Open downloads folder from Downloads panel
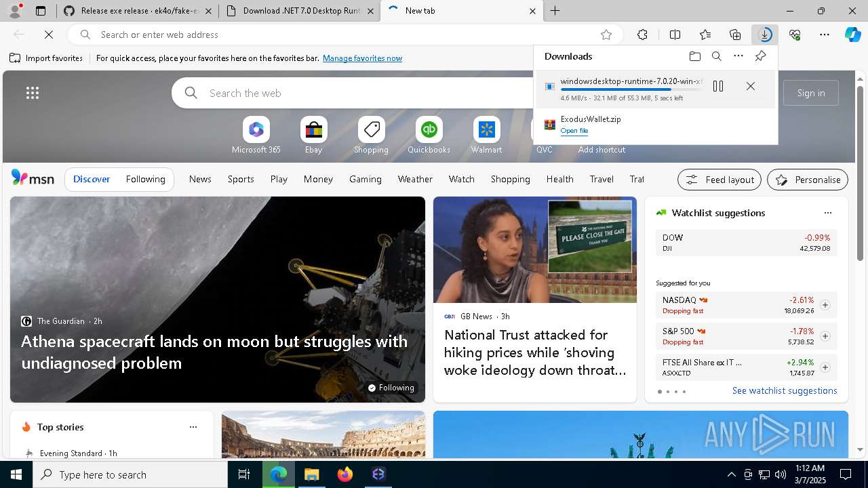868x488 pixels. click(x=695, y=56)
